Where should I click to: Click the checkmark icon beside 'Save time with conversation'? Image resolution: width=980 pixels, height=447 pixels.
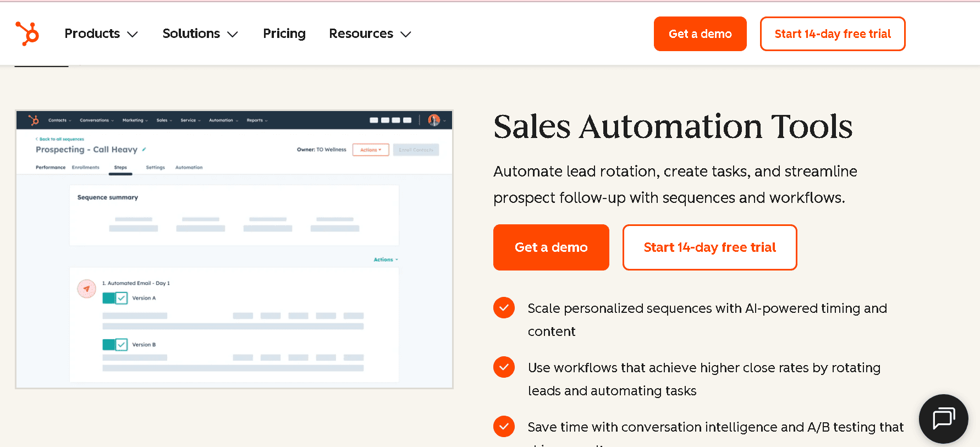(504, 427)
